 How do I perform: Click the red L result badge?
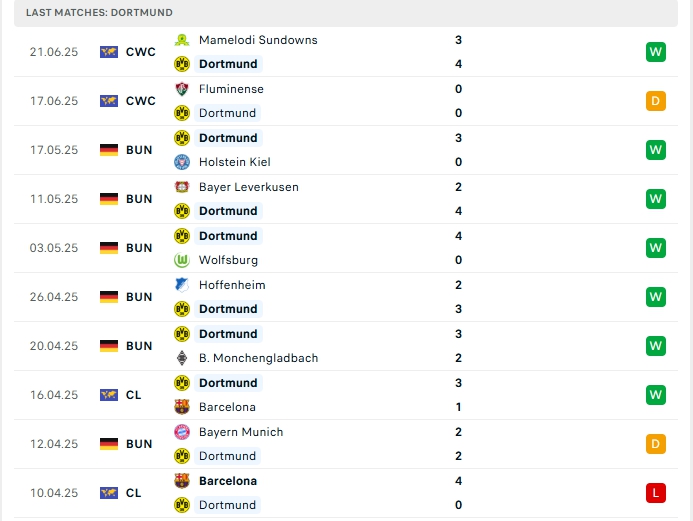(656, 493)
